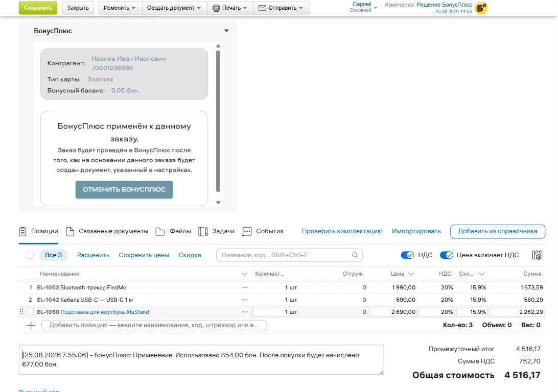Open the Отправить dropdown

tap(281, 8)
